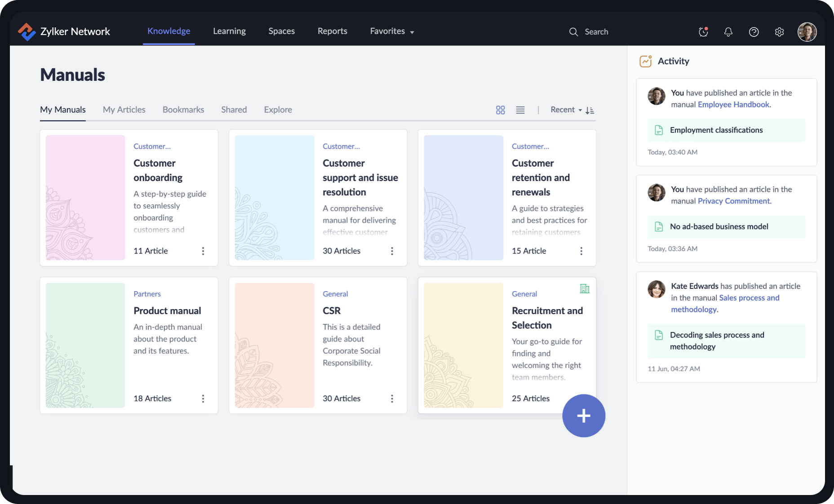Click the document icon beside Employment classifications
834x504 pixels.
(659, 130)
